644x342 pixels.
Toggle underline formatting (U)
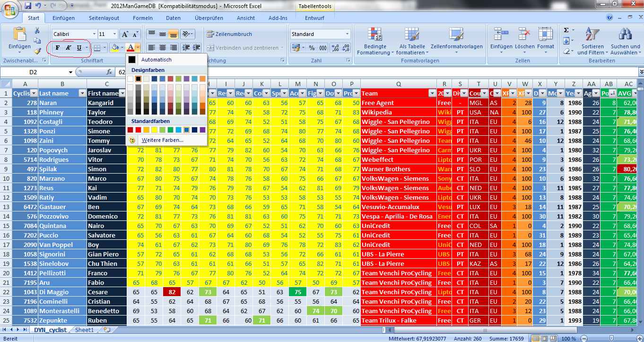click(x=78, y=48)
